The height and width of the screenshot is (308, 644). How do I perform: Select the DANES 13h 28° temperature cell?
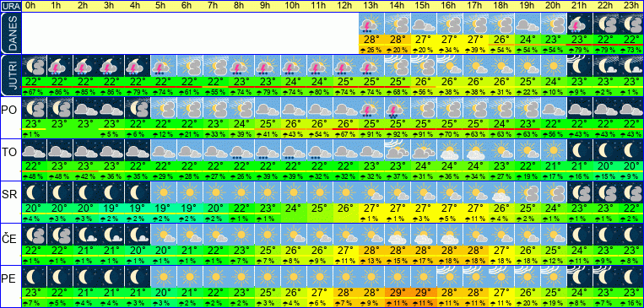click(x=371, y=39)
